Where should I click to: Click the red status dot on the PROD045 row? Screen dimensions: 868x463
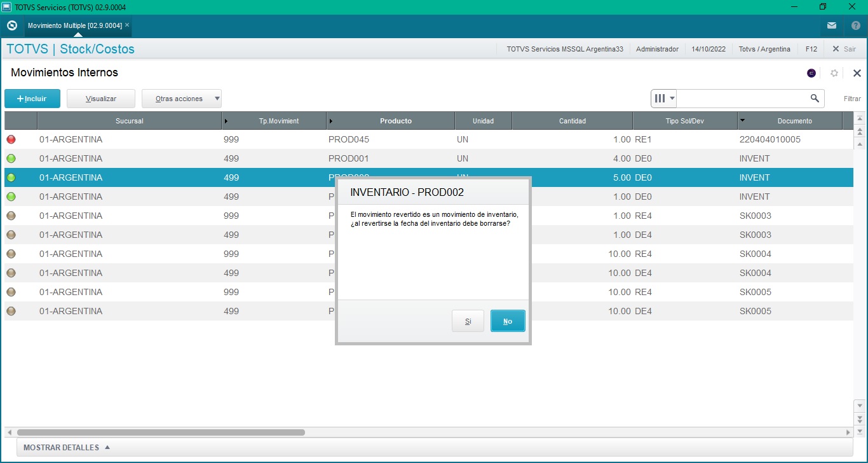(x=11, y=139)
